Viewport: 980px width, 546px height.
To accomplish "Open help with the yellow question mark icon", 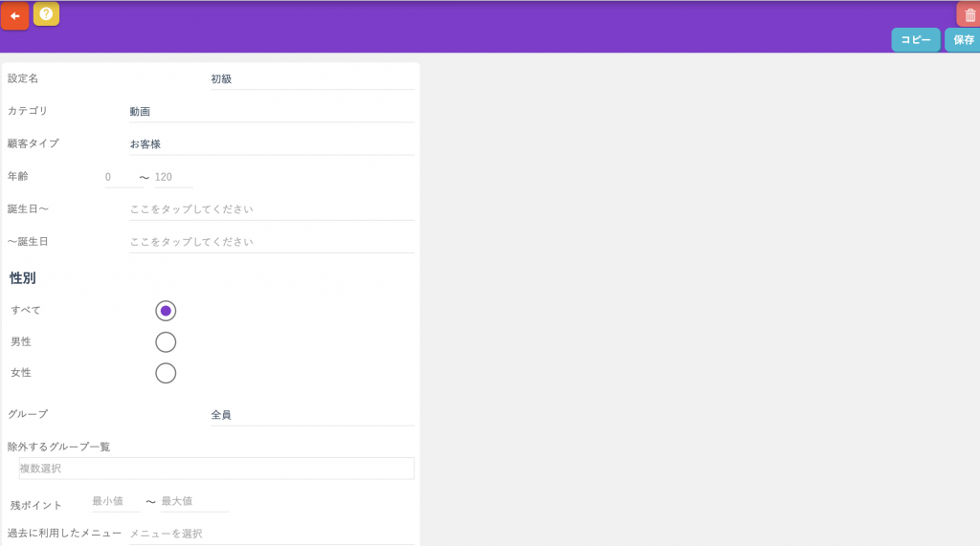I will point(46,13).
